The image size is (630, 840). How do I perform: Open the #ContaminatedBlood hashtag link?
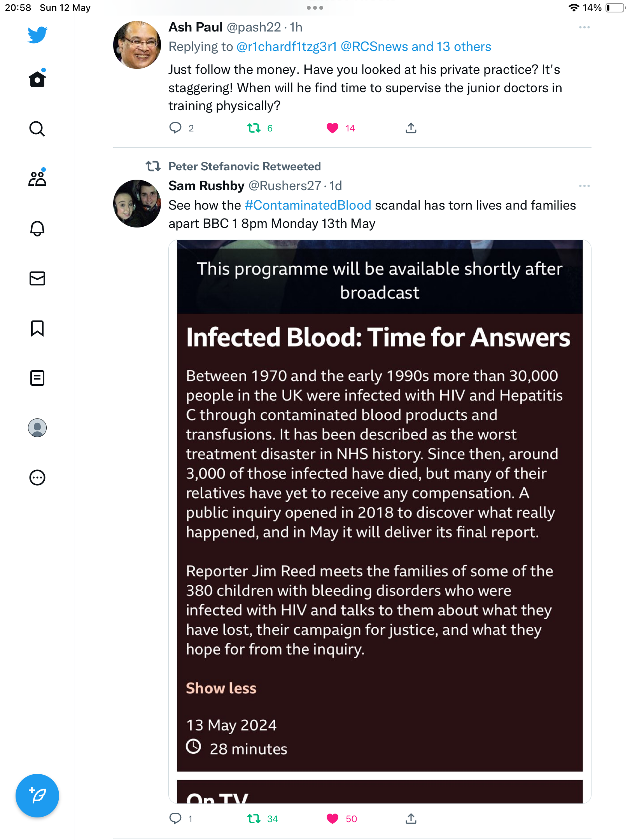point(308,205)
